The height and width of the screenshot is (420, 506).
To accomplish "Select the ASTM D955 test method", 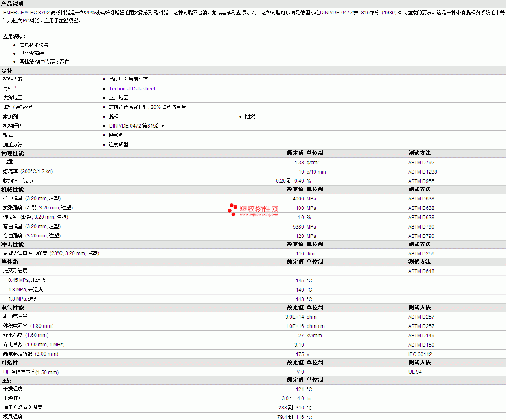I will point(421,181).
